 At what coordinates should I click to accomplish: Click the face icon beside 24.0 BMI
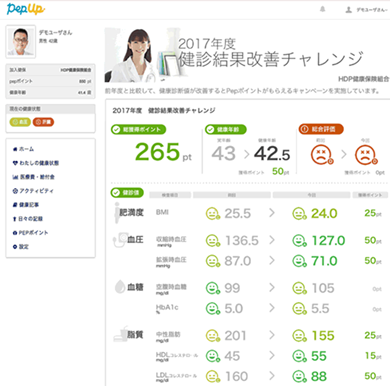point(299,214)
